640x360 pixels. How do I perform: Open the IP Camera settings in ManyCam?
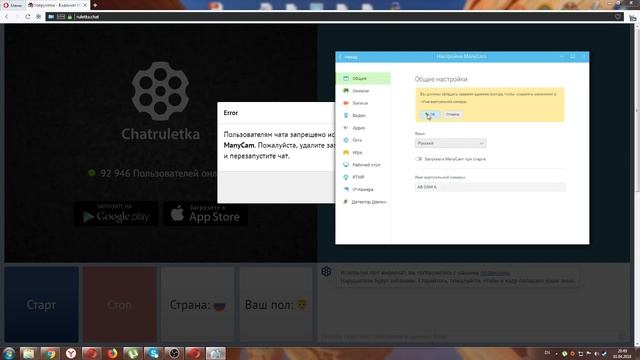[x=363, y=189]
